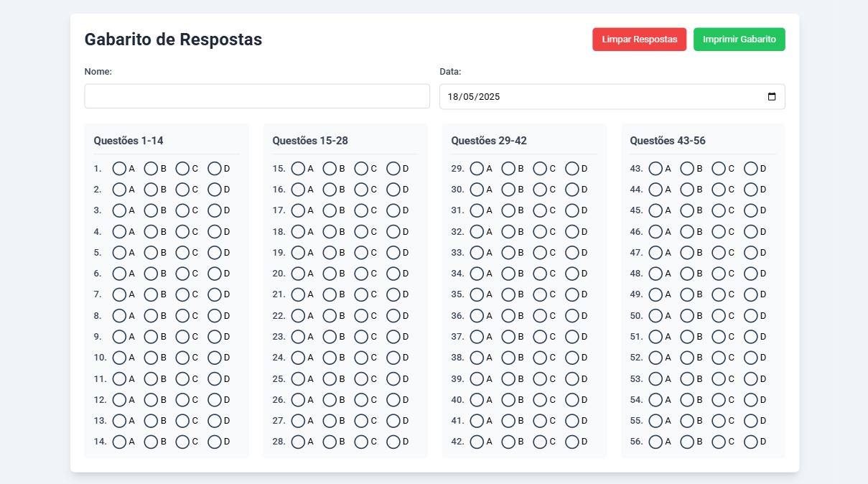
Task: Choose option A for question 33
Action: (477, 253)
